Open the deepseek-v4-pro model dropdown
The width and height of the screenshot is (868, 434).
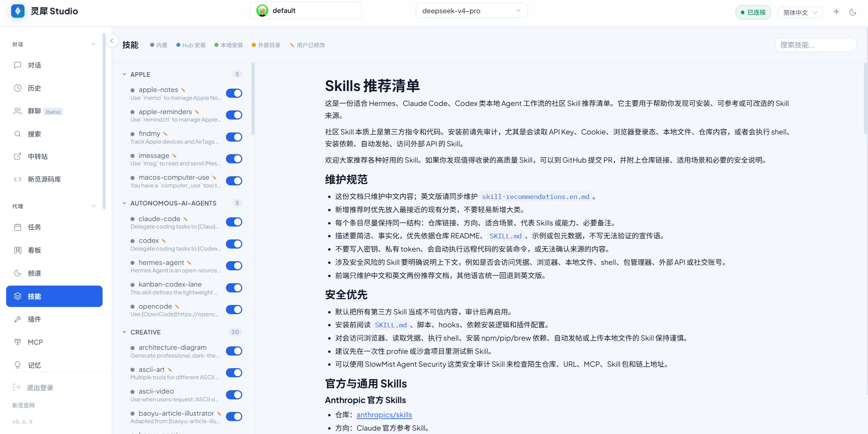tap(472, 11)
